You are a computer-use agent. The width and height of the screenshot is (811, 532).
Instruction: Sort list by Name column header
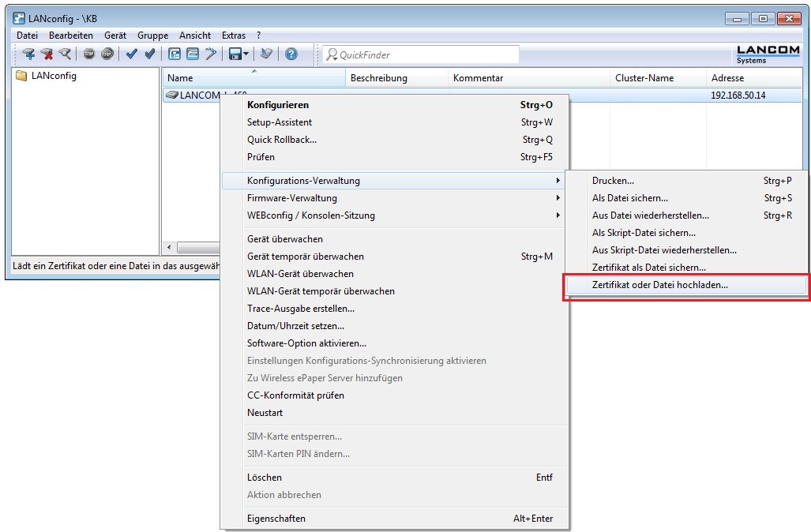tap(253, 78)
